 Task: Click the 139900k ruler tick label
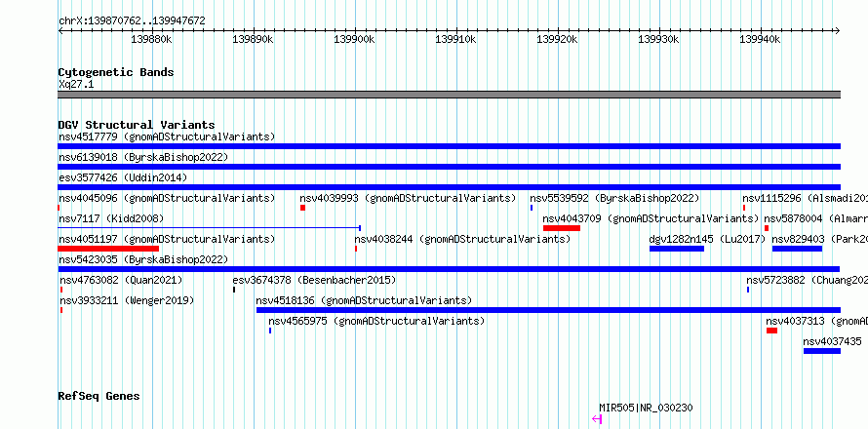(355, 40)
